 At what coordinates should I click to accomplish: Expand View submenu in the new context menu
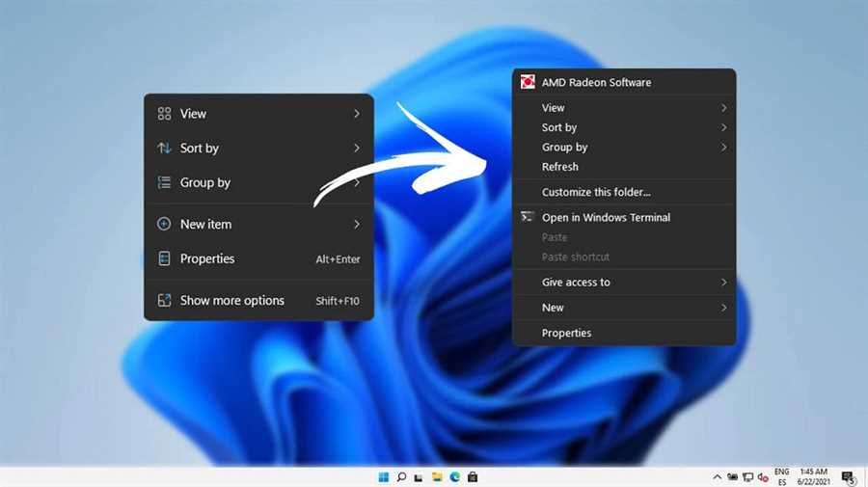356,114
